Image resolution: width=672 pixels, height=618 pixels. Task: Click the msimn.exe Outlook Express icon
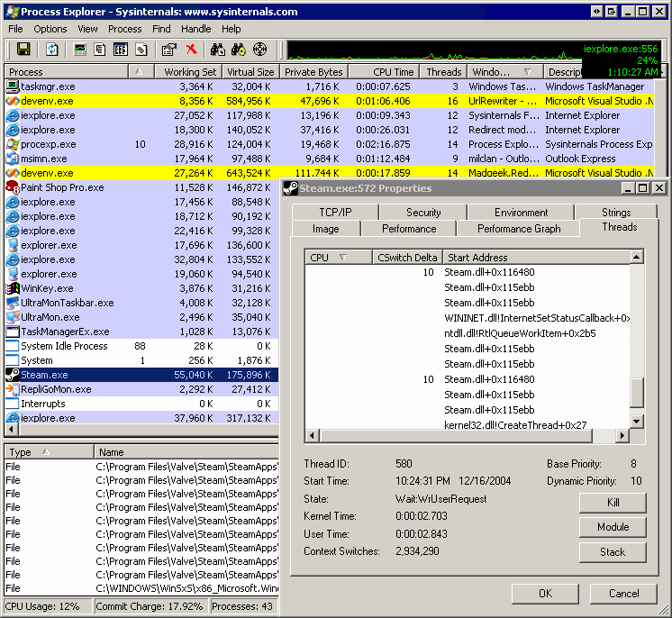pyautogui.click(x=13, y=159)
